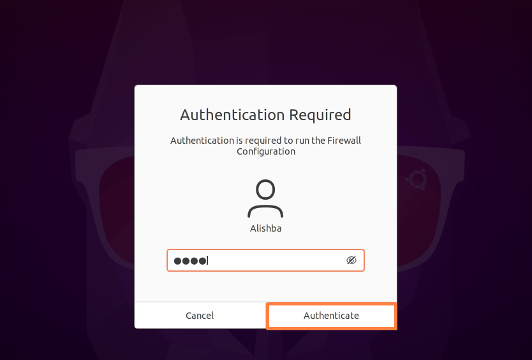Click the first masked password dot

click(x=177, y=261)
